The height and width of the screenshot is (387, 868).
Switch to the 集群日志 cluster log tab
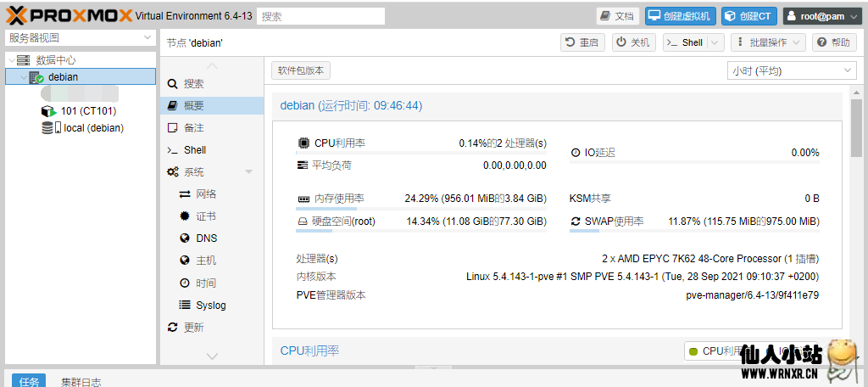click(81, 381)
